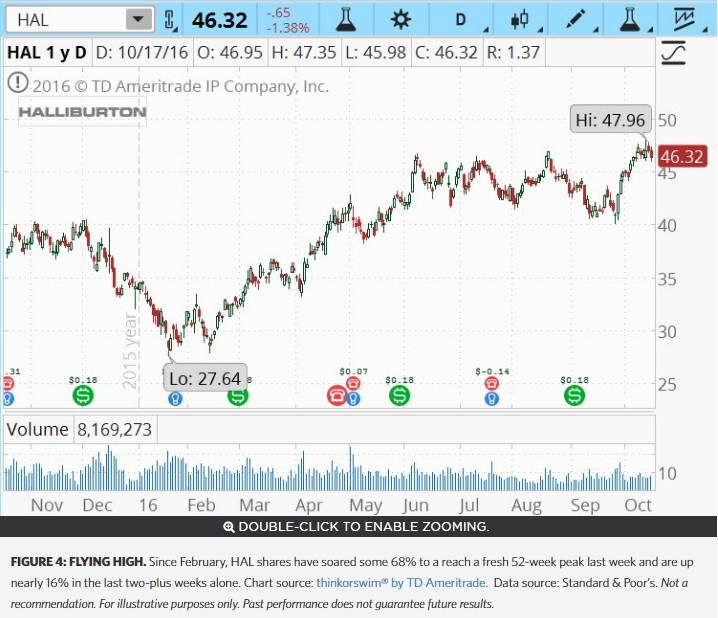The height and width of the screenshot is (618, 718).
Task: Click the blue lightbulb icon below the $-0.14 phone
Action: [x=491, y=399]
